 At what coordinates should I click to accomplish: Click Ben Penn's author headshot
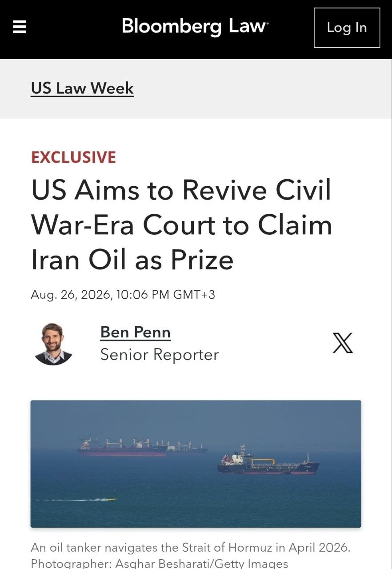pyautogui.click(x=53, y=344)
